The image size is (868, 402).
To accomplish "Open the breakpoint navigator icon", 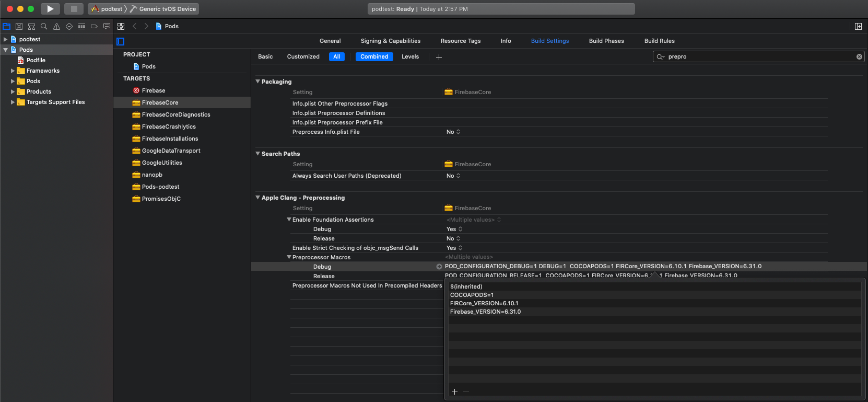I will click(x=94, y=26).
